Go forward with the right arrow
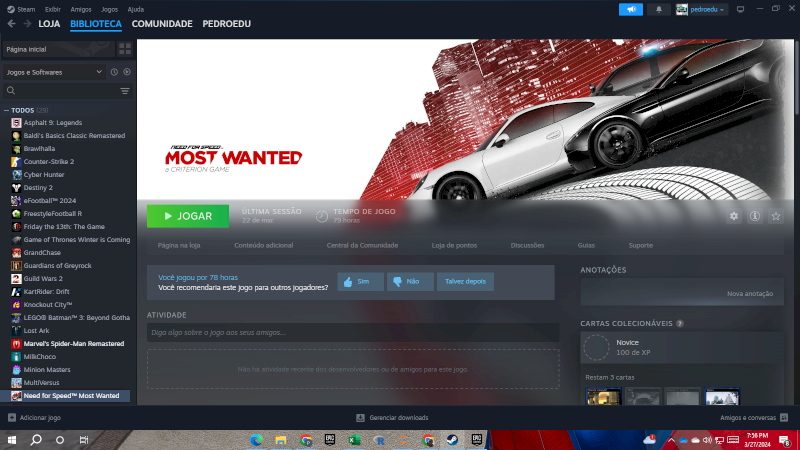Image resolution: width=800 pixels, height=450 pixels. (x=27, y=23)
